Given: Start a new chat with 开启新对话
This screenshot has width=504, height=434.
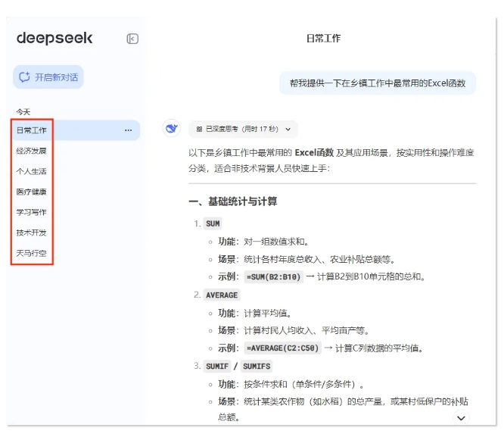Looking at the screenshot, I should click(48, 77).
